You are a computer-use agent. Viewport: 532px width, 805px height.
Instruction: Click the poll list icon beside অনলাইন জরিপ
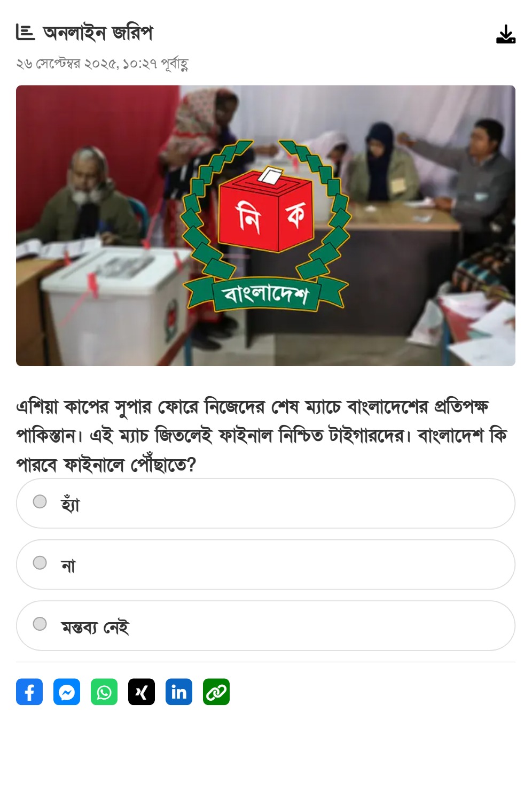click(x=25, y=33)
